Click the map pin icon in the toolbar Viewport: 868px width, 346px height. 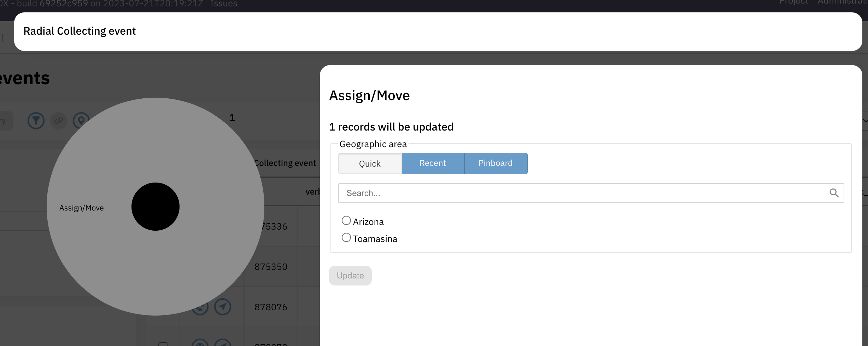click(81, 120)
